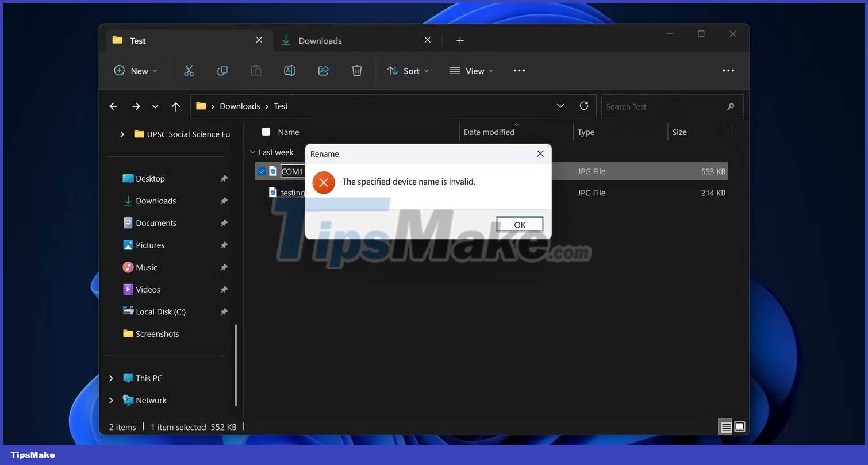Image resolution: width=868 pixels, height=465 pixels.
Task: Delete the selected file with the trash icon
Action: point(356,70)
